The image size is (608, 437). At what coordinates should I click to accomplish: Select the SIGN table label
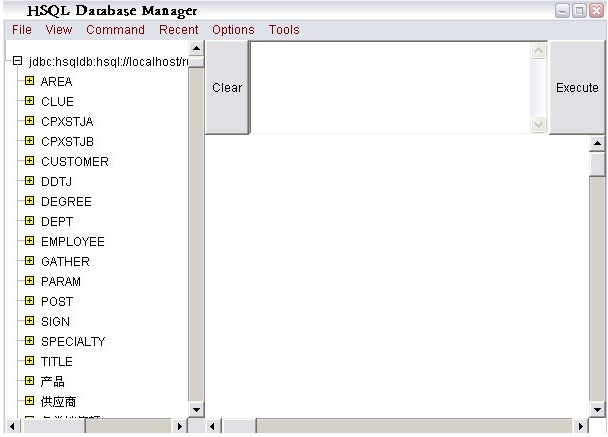[x=55, y=321]
